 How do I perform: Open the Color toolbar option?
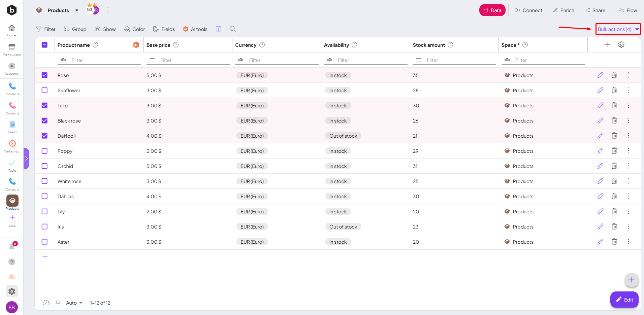[134, 29]
